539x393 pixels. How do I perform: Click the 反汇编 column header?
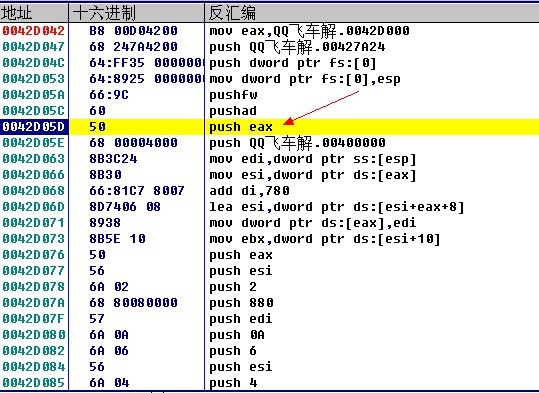point(372,13)
